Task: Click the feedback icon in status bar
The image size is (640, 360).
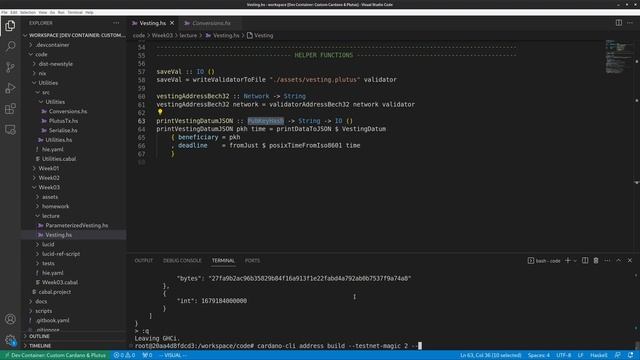Action: click(x=618, y=355)
